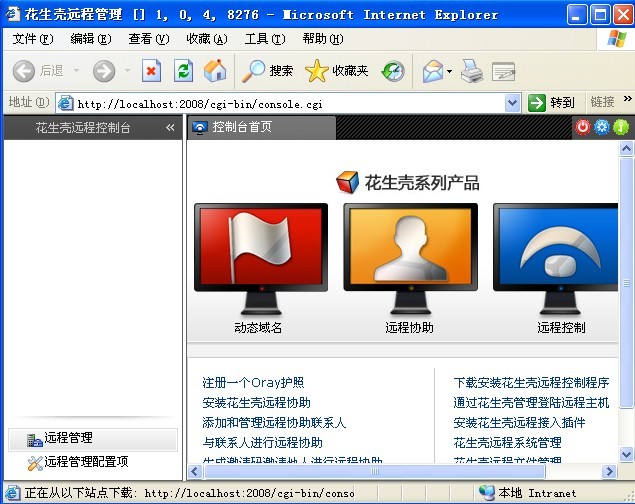Open link 下载安装花生壳远程控制程序

tap(531, 383)
